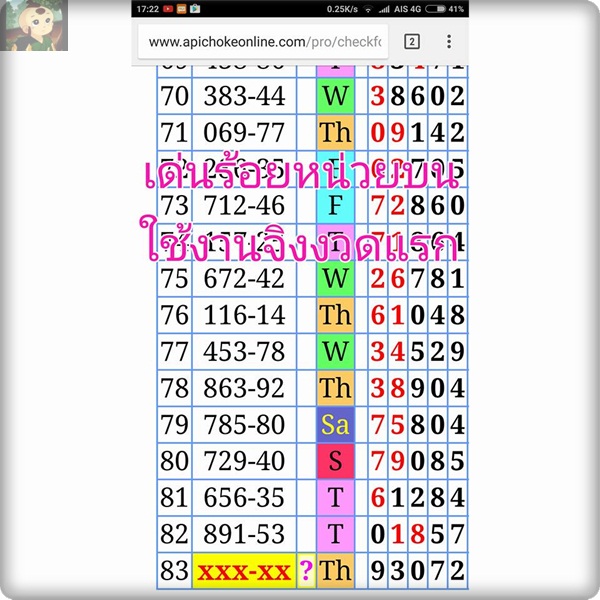The height and width of the screenshot is (600, 600).
Task: Select the green W cell in row 75
Action: (x=335, y=278)
